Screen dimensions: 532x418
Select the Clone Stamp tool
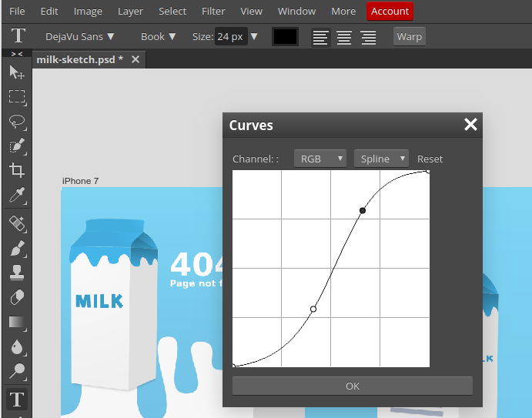click(x=17, y=273)
